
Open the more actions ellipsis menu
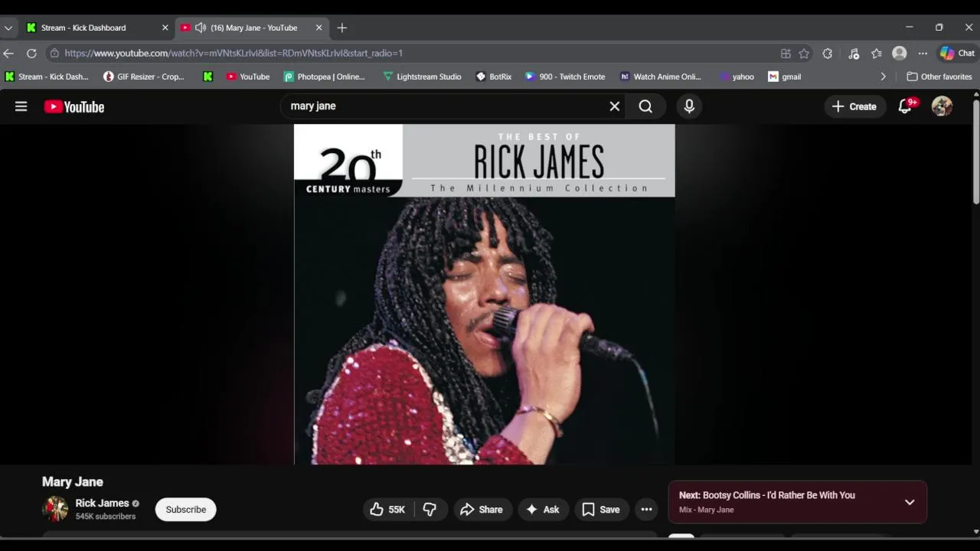(x=646, y=510)
